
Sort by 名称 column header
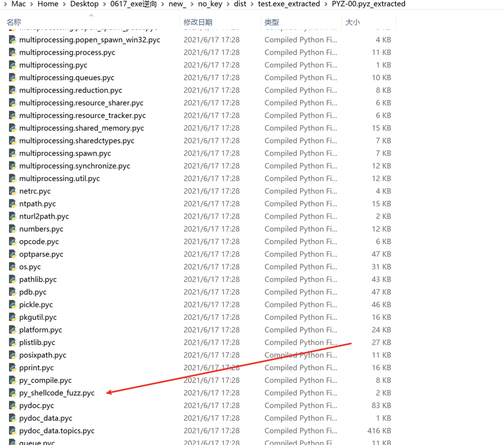point(14,22)
